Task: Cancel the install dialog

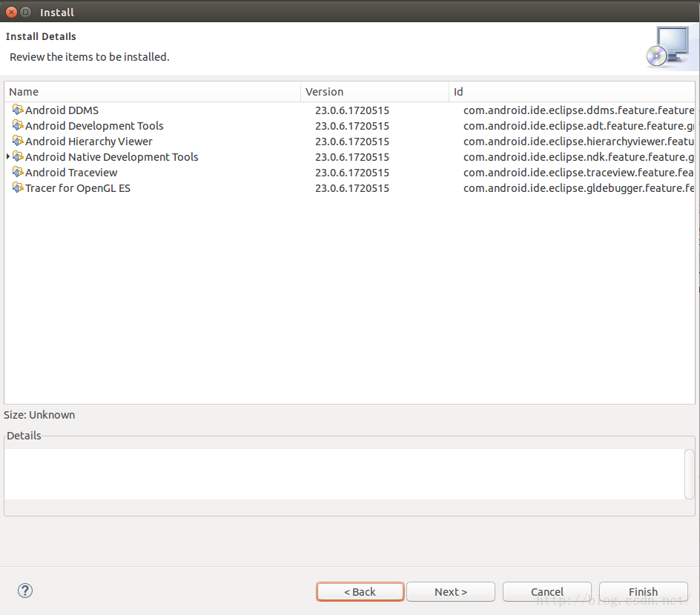Action: click(x=547, y=592)
